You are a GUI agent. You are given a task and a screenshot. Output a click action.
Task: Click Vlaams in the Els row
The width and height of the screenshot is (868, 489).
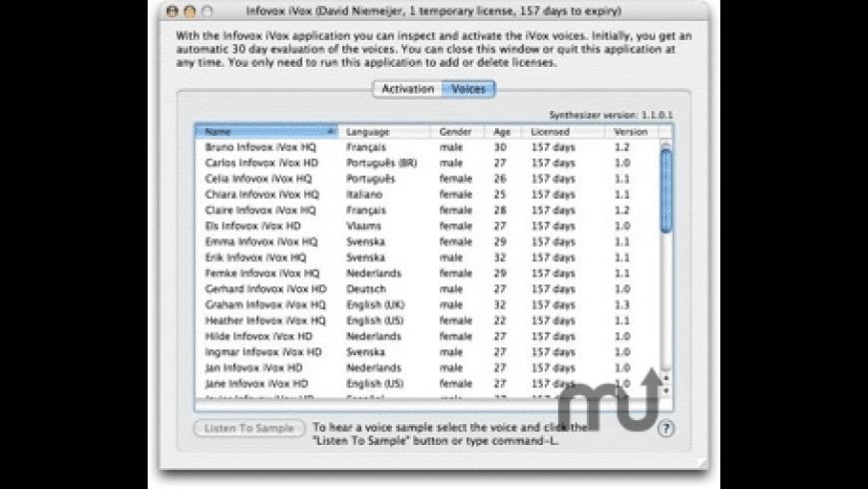364,226
